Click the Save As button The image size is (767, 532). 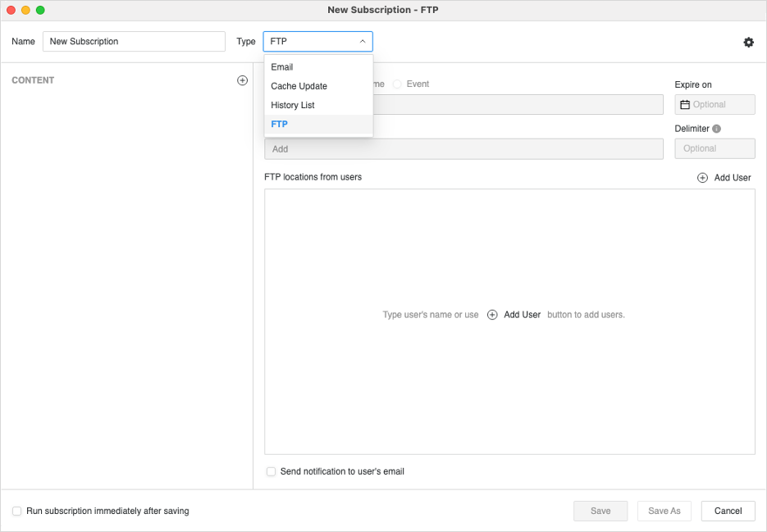pyautogui.click(x=664, y=511)
